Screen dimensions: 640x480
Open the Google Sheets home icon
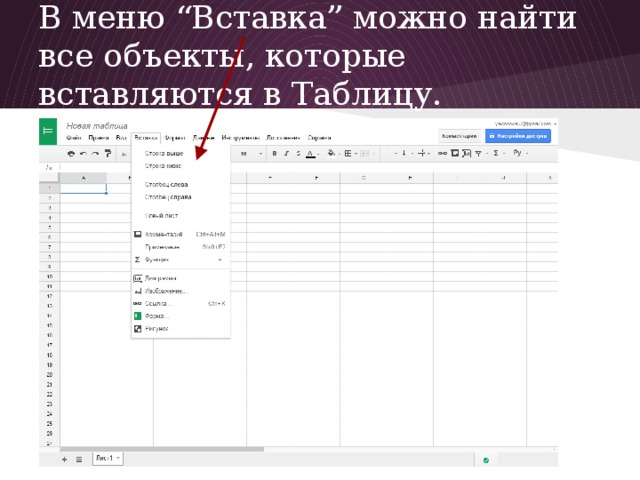point(48,131)
